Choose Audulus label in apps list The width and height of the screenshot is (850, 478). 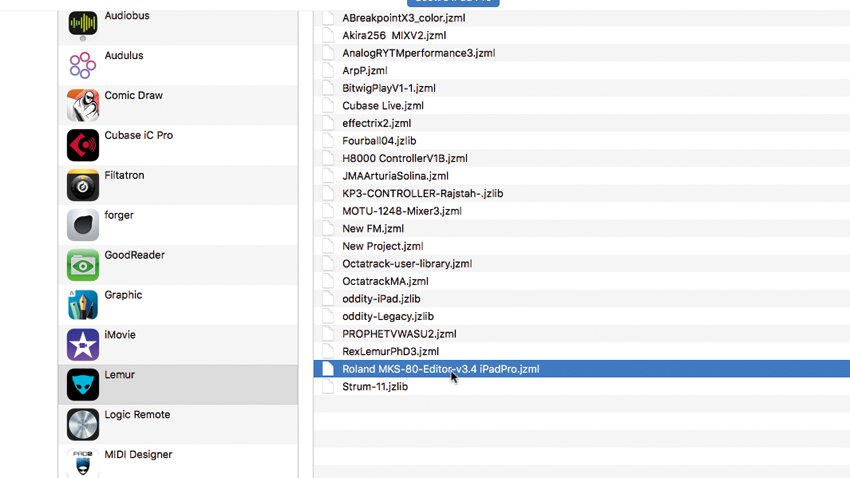tap(124, 55)
